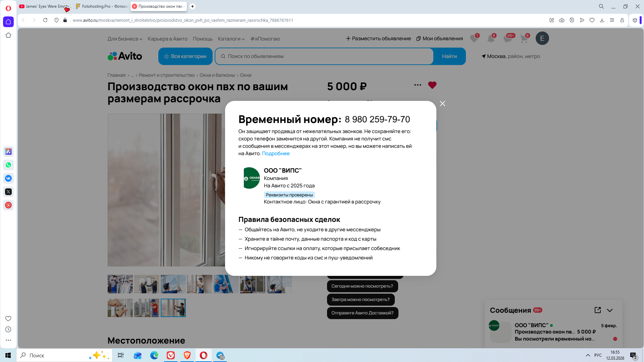Open Telegram from Windows taskbar
This screenshot has height=362, width=644.
220,355
